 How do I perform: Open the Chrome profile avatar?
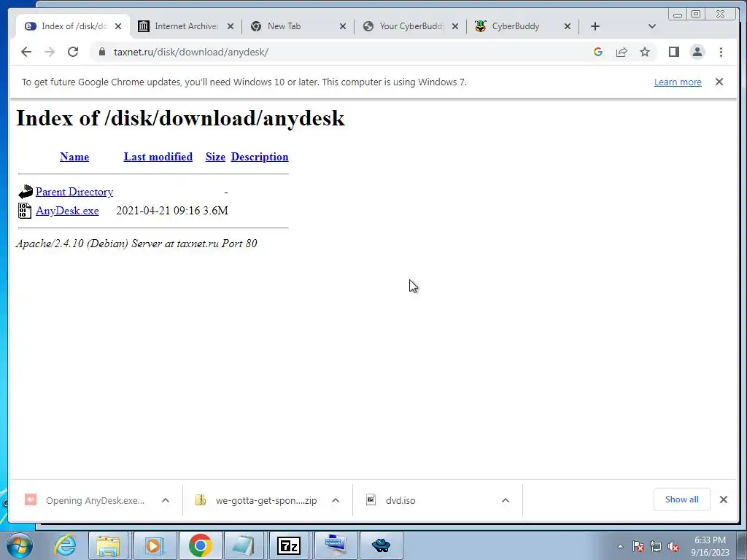click(697, 52)
